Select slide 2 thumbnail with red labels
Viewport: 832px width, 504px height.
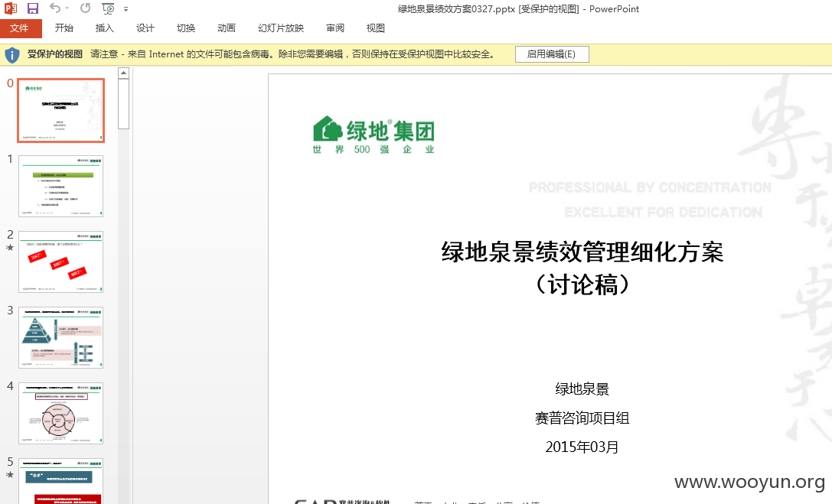point(61,262)
